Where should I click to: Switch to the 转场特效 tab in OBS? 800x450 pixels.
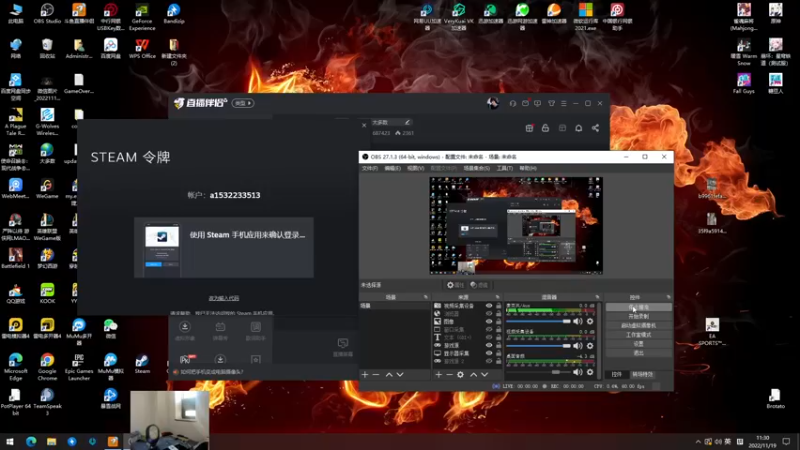[x=642, y=374]
